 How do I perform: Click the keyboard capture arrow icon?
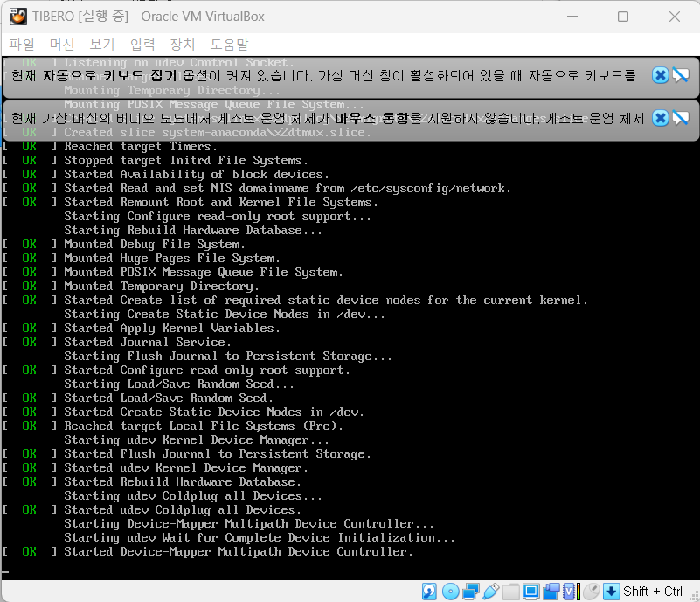(x=611, y=592)
